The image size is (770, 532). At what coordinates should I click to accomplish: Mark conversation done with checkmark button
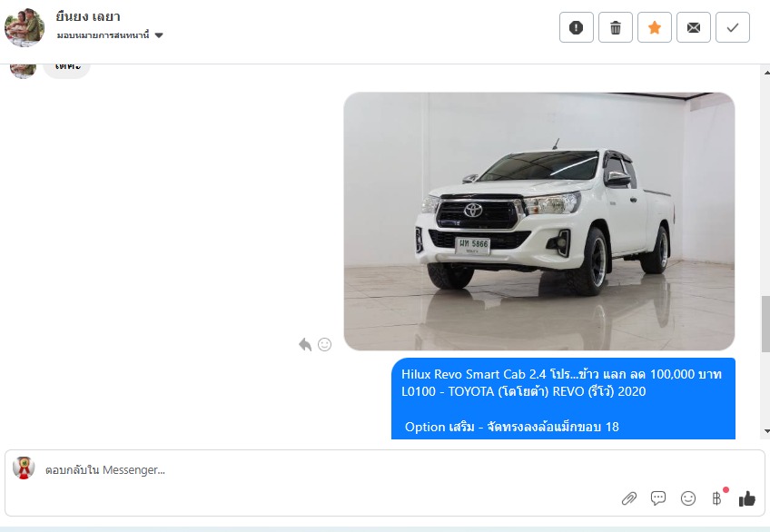click(x=733, y=27)
